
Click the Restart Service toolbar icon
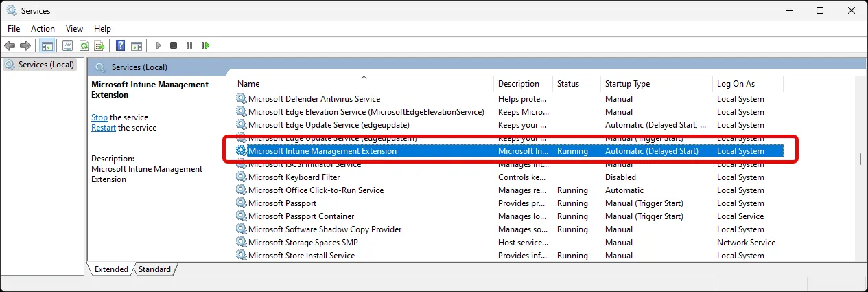coord(205,45)
